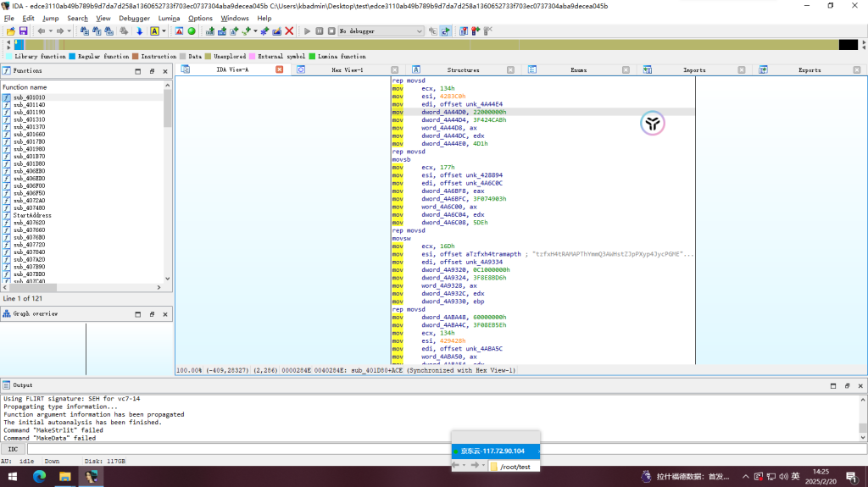Click the Output panel header icon
This screenshot has height=487, width=868.
(7, 385)
